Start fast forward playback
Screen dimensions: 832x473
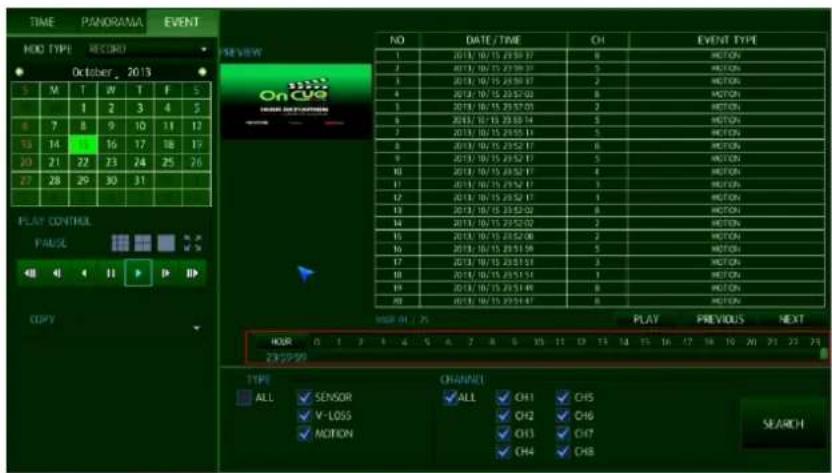tap(192, 273)
